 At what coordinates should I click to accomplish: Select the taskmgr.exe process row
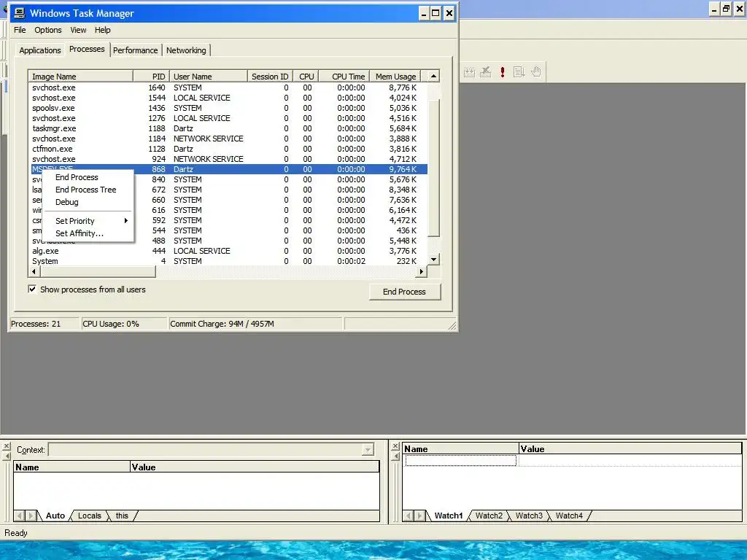coord(228,128)
